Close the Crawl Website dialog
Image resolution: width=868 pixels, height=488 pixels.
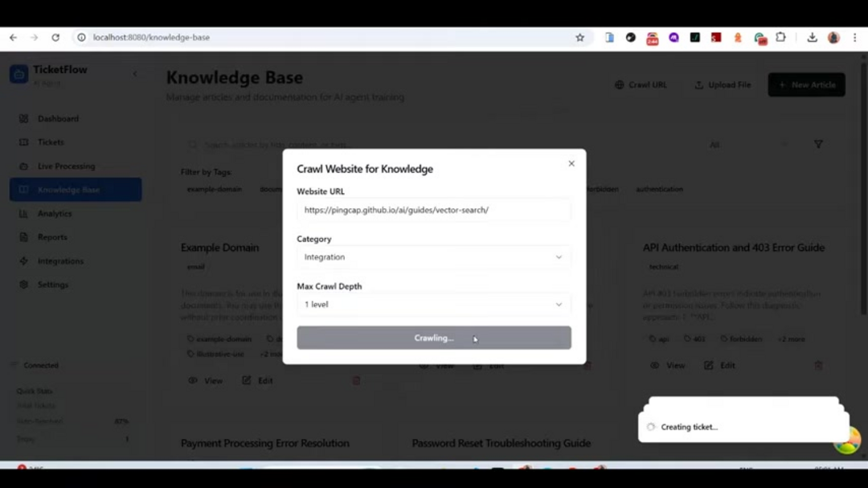tap(571, 163)
